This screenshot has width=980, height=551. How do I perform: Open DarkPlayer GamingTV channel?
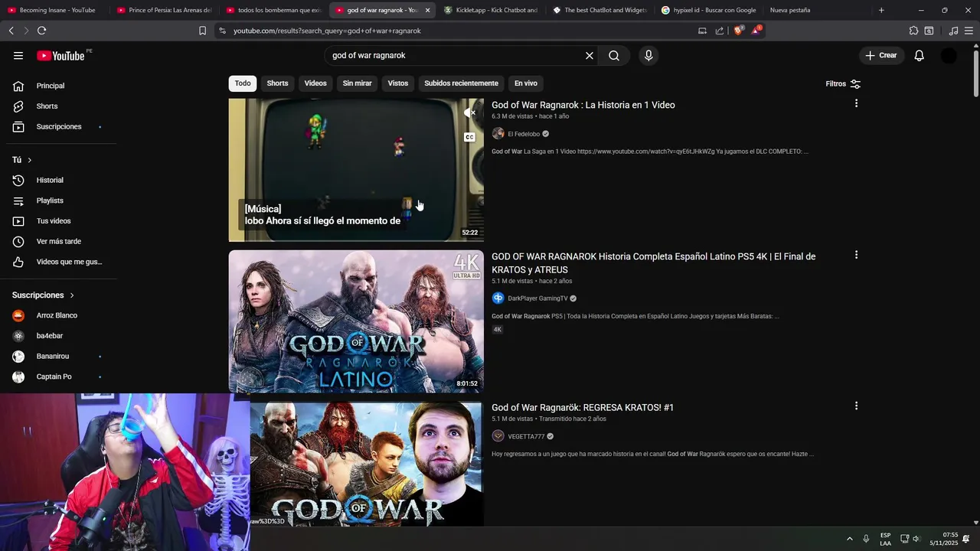537,298
